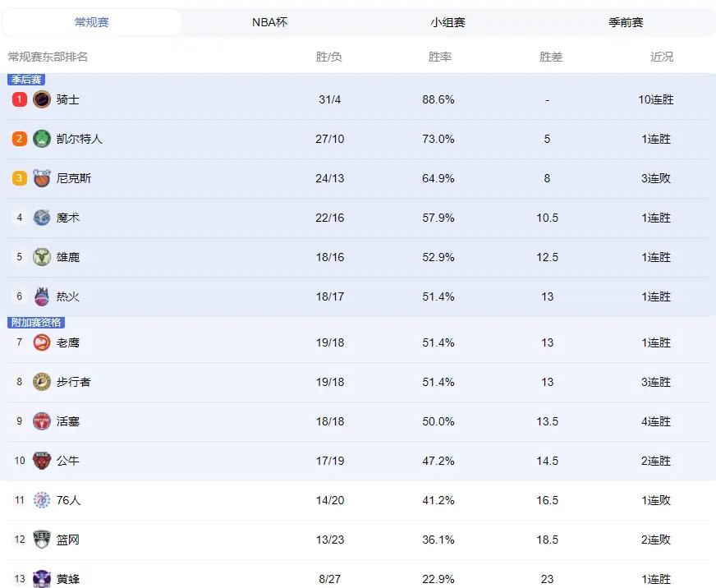Click the Pistons (活塞) team logo

point(42,421)
